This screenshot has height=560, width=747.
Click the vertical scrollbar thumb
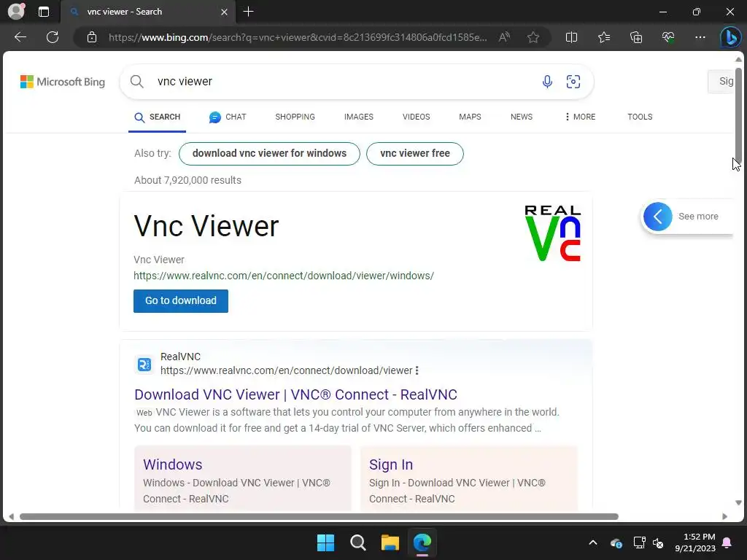tap(738, 115)
